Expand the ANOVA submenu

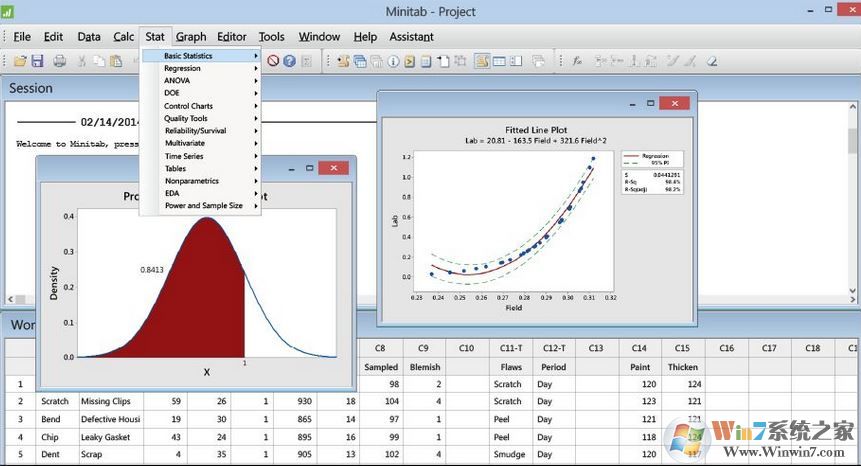coord(201,81)
